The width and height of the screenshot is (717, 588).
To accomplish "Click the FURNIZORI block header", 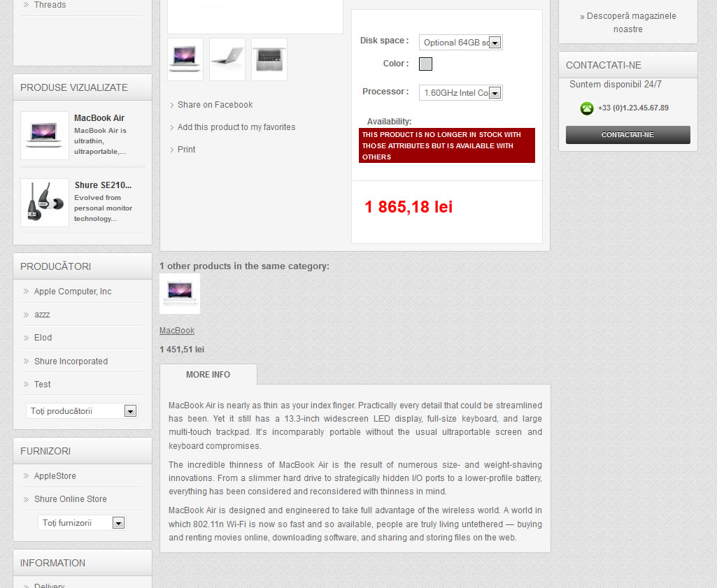I will click(x=83, y=451).
